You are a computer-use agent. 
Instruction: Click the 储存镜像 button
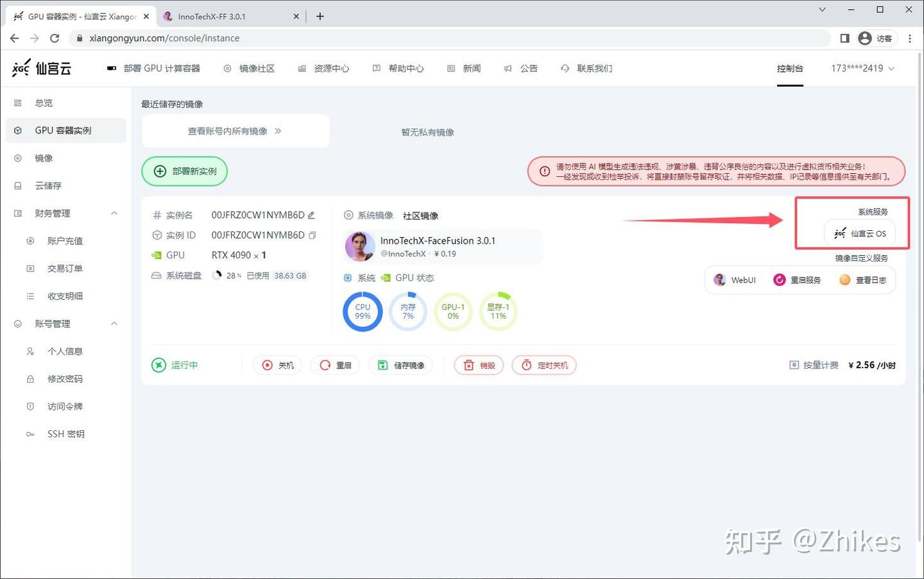click(401, 365)
